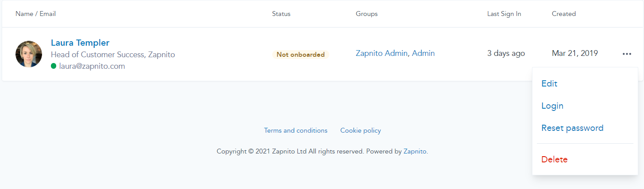Open the Zapnito Admin group link

coord(382,53)
